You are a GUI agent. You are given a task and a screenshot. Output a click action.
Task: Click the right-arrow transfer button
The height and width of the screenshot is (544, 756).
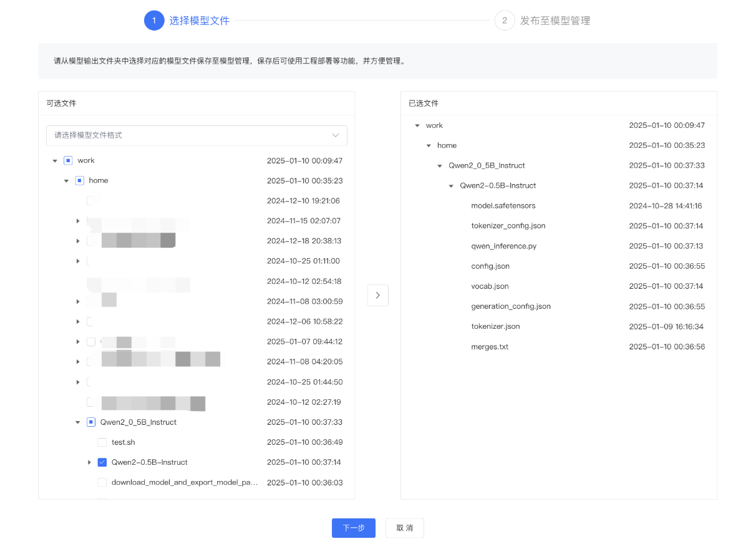pyautogui.click(x=377, y=296)
